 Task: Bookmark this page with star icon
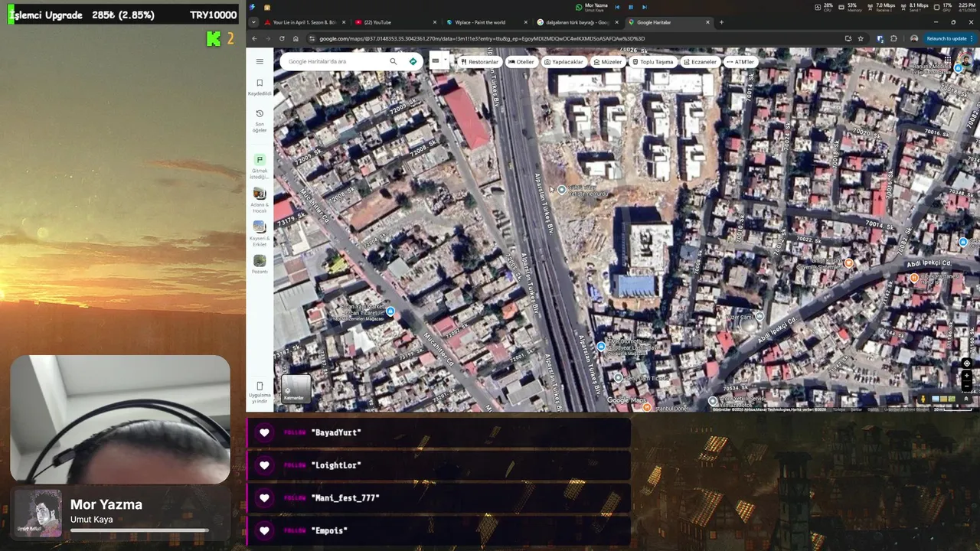click(x=861, y=38)
